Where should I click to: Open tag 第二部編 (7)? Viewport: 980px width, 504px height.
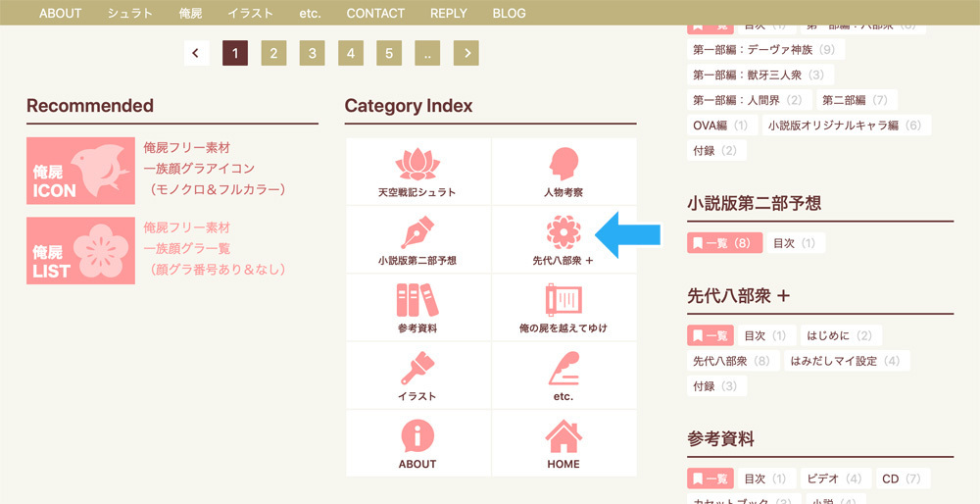[857, 99]
